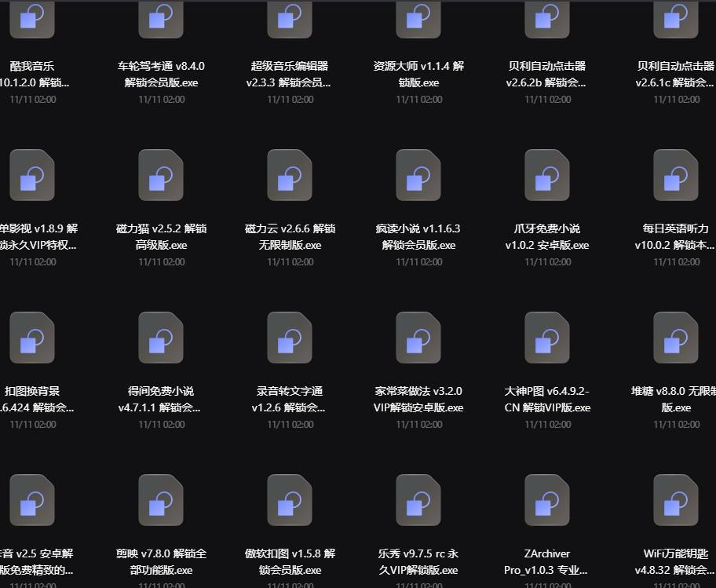Click the 11/11 02:00 date under 家常菜做法
Image resolution: width=716 pixels, height=588 pixels.
pos(419,425)
